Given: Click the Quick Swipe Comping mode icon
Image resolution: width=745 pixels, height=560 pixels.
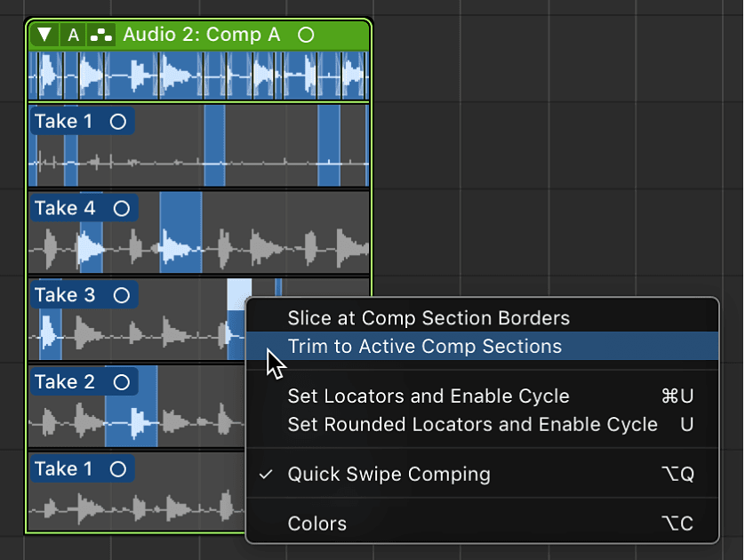Looking at the screenshot, I should [x=101, y=35].
